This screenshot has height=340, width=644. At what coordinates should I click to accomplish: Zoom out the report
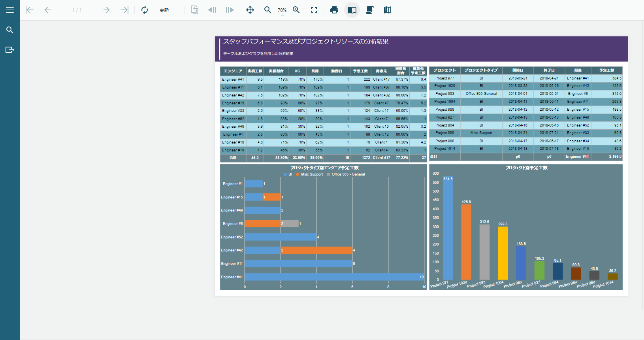(267, 10)
